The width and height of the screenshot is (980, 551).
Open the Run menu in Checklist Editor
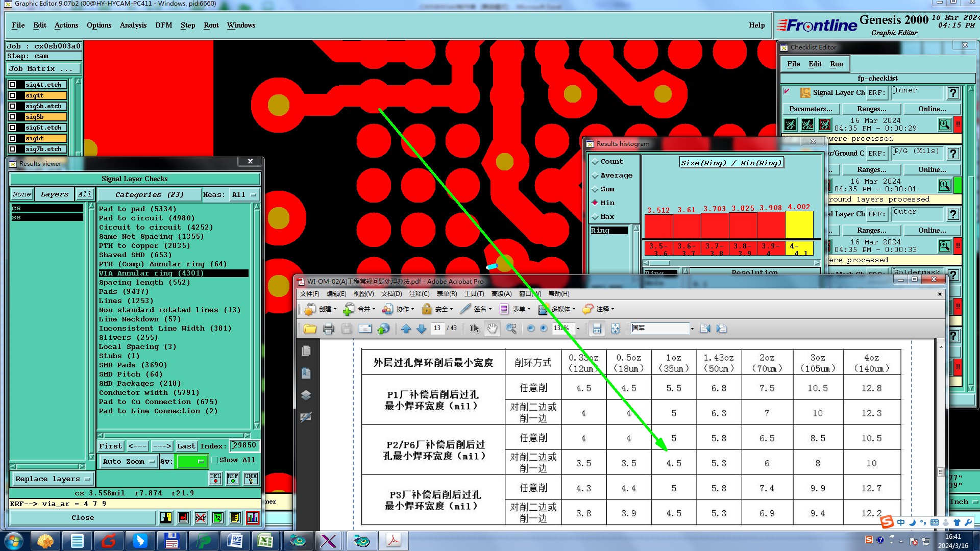pyautogui.click(x=836, y=64)
